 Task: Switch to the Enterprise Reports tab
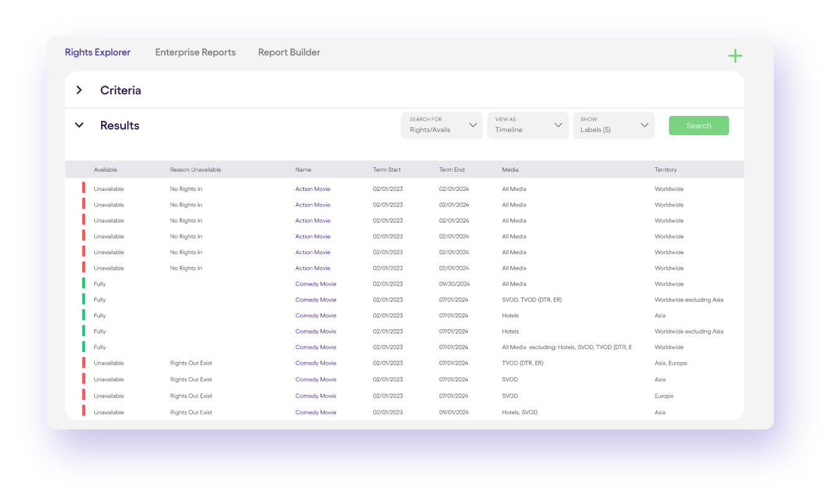pos(195,53)
